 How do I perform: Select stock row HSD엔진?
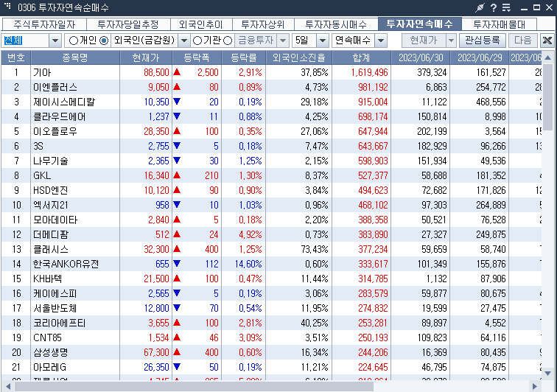point(271,190)
